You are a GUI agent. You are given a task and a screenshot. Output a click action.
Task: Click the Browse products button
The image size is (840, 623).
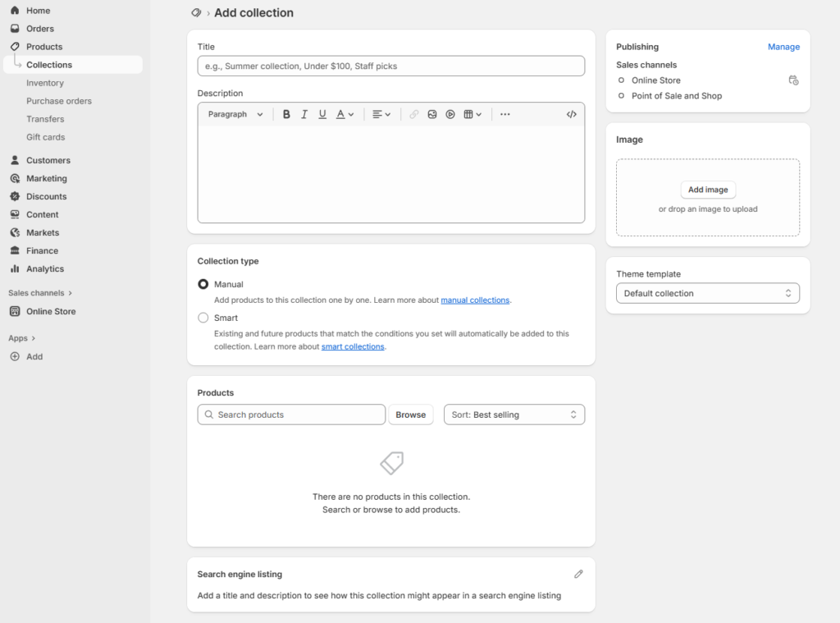410,415
